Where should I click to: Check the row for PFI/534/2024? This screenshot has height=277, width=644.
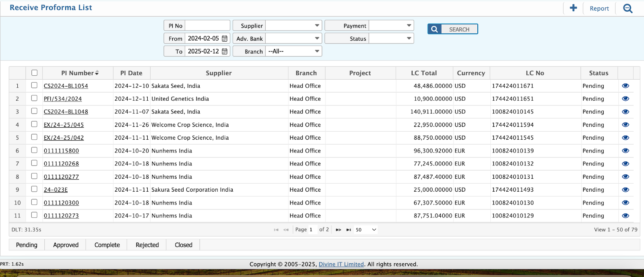(x=34, y=98)
